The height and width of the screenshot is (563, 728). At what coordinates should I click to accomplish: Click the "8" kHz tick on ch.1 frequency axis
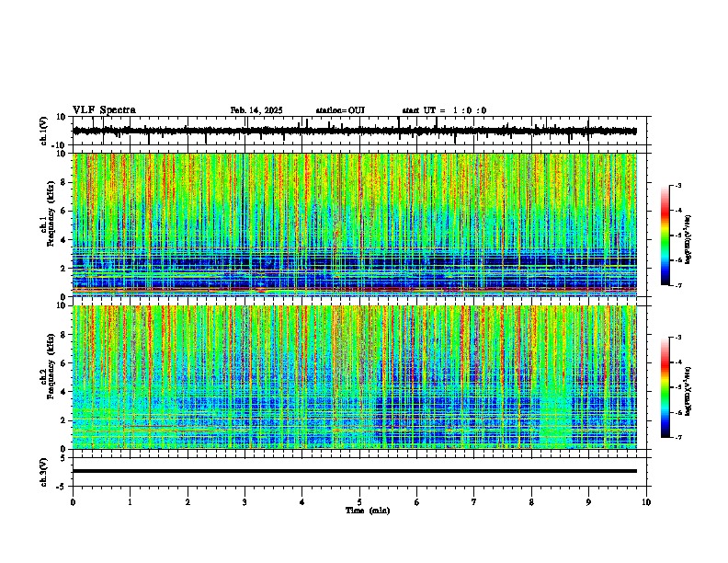pyautogui.click(x=63, y=182)
